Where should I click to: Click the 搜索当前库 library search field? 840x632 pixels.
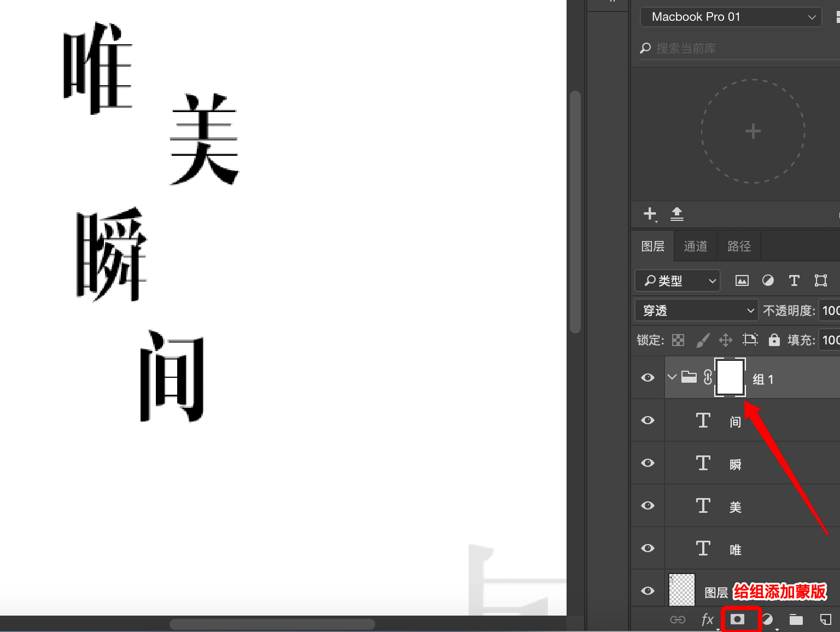click(740, 48)
